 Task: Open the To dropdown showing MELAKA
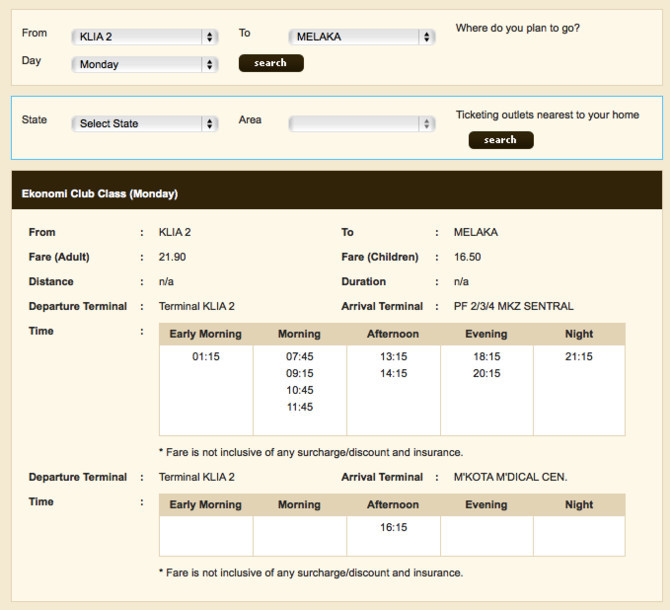(362, 37)
